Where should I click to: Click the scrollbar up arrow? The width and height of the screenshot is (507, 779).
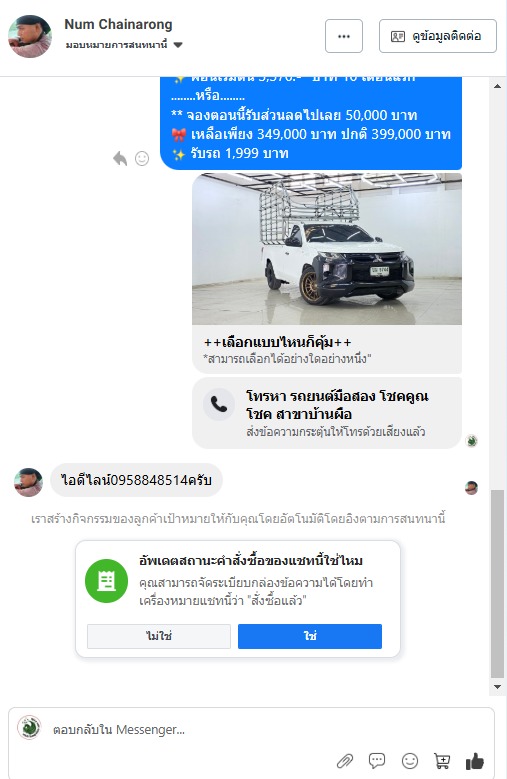[498, 86]
